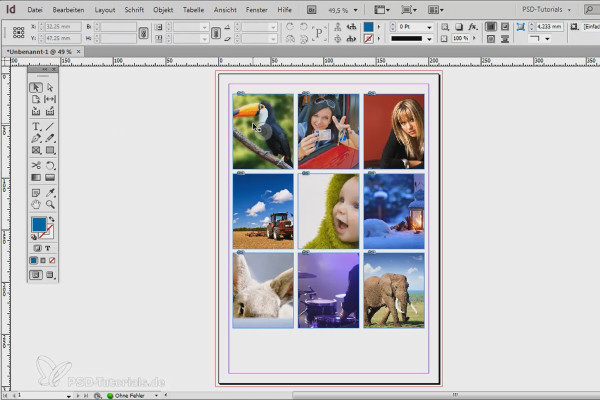Screen dimensions: 600x400
Task: Close the Unbenannt-1 document tab
Action: (78, 52)
